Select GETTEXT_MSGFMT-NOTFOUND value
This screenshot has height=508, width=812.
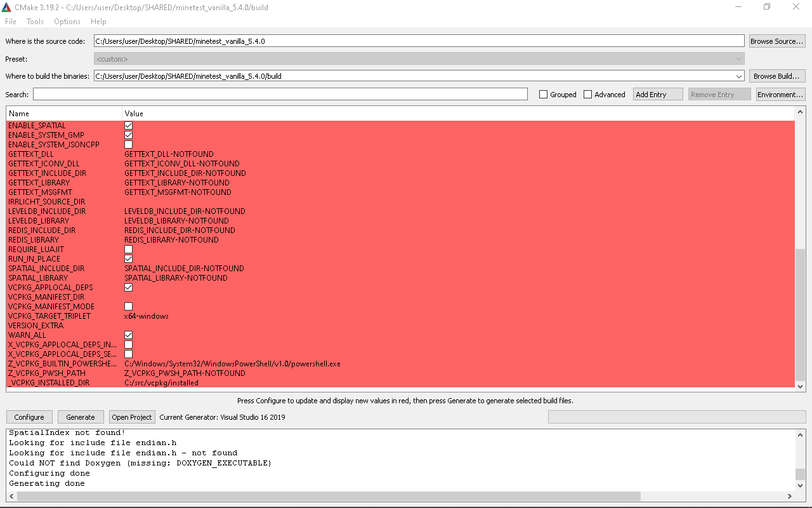[178, 192]
